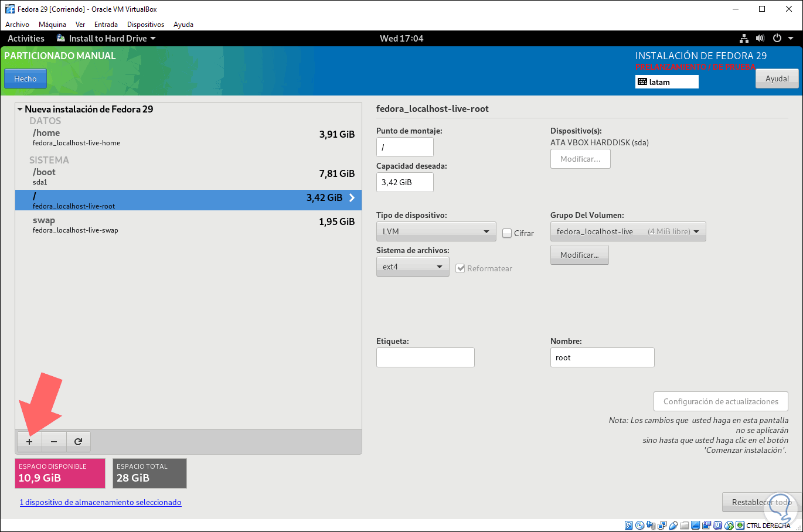
Task: Open the power icon in GNOME top bar
Action: click(777, 39)
